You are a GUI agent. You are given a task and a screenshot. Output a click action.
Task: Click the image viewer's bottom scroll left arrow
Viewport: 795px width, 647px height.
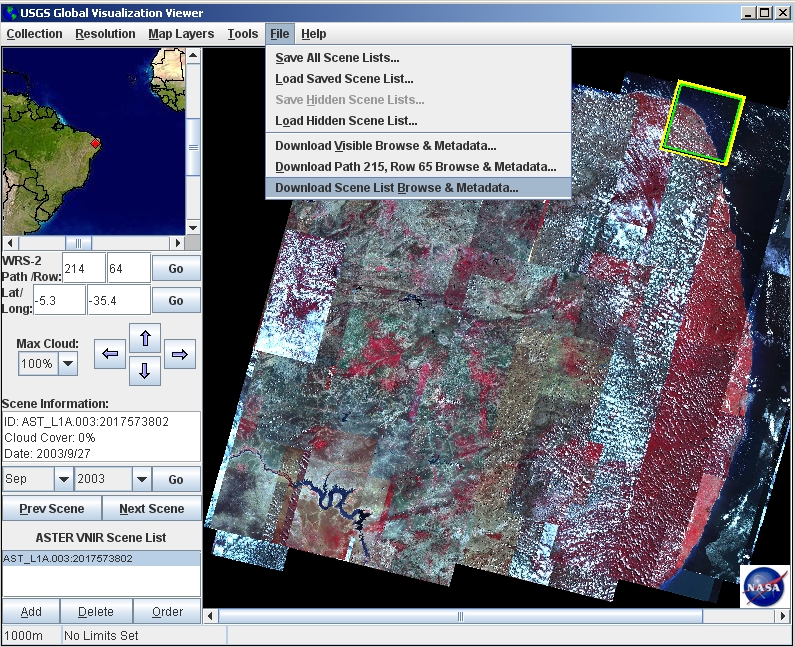click(x=210, y=616)
